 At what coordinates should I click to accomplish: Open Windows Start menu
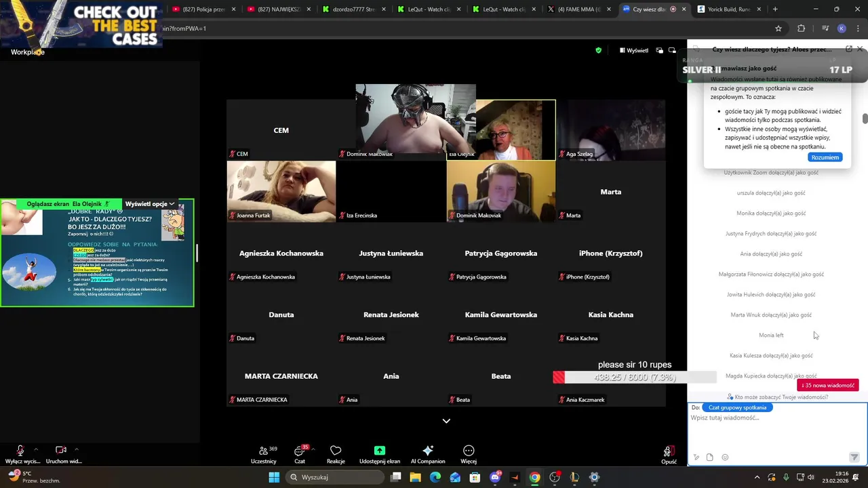274,477
